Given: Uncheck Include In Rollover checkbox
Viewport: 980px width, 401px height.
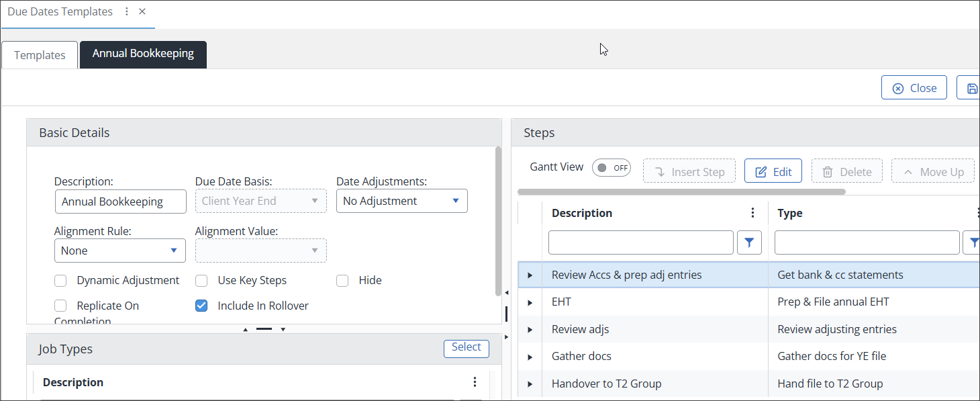Looking at the screenshot, I should pyautogui.click(x=201, y=306).
